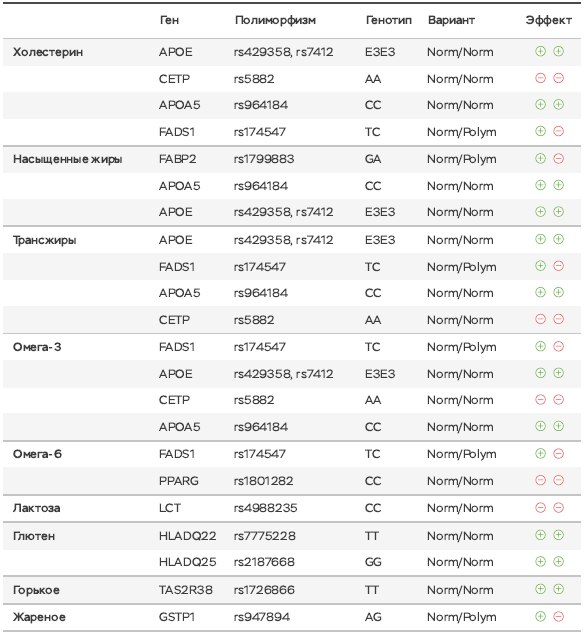
Task: Click first green plus icon in Горькое TAS2R38 row
Action: pyautogui.click(x=541, y=589)
